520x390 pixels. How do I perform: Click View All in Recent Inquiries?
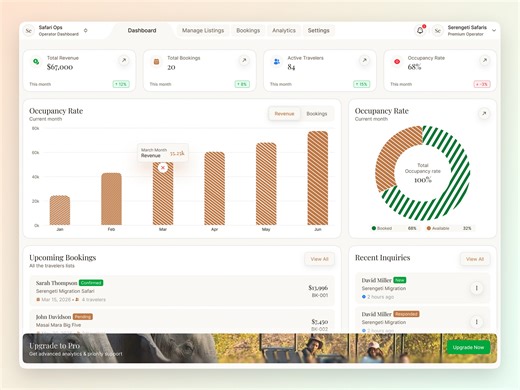coord(475,259)
